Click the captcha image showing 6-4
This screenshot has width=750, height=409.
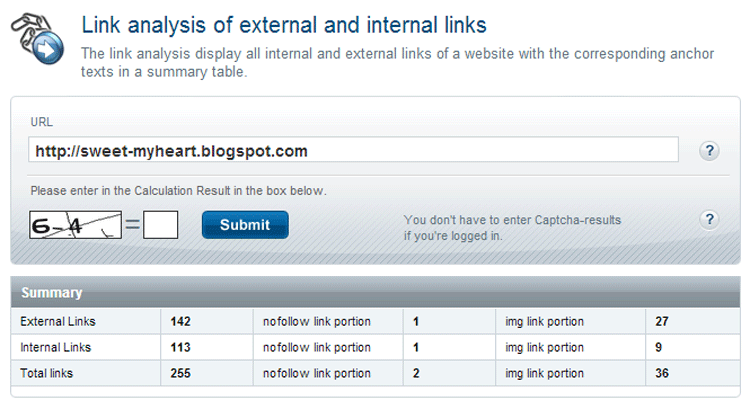coord(76,225)
